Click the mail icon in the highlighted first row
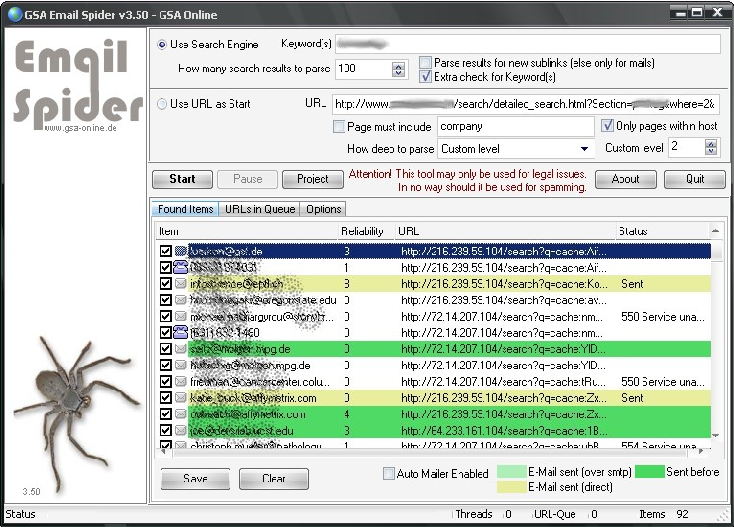Image resolution: width=734 pixels, height=527 pixels. click(x=180, y=251)
